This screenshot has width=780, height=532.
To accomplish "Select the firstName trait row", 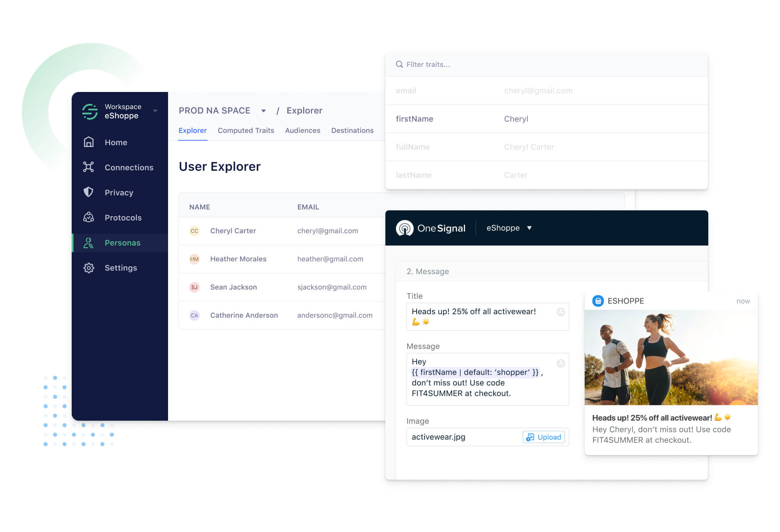I will pyautogui.click(x=546, y=119).
